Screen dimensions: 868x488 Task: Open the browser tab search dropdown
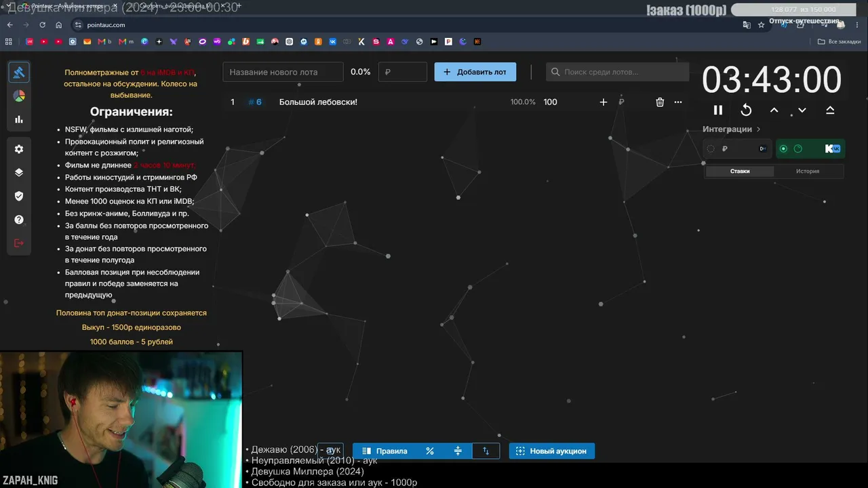pos(8,6)
